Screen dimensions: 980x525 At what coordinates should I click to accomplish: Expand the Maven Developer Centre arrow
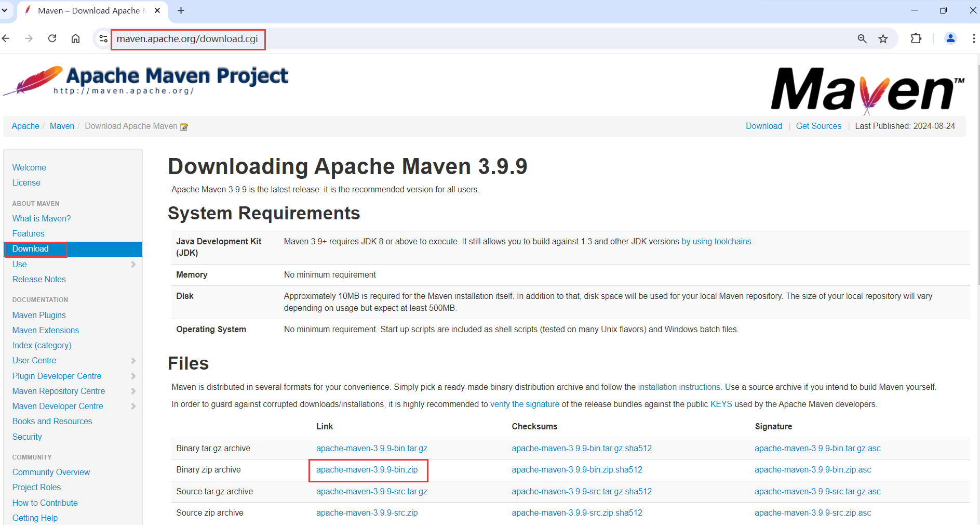click(133, 406)
